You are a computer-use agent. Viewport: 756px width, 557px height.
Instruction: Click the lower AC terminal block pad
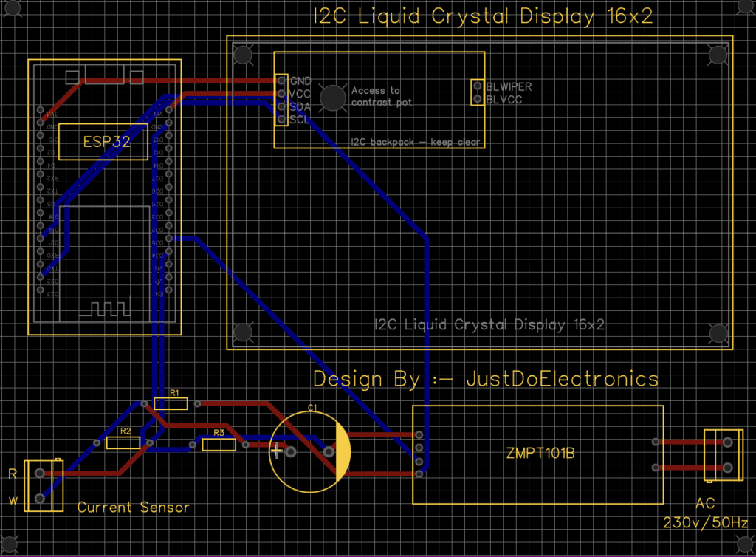727,468
